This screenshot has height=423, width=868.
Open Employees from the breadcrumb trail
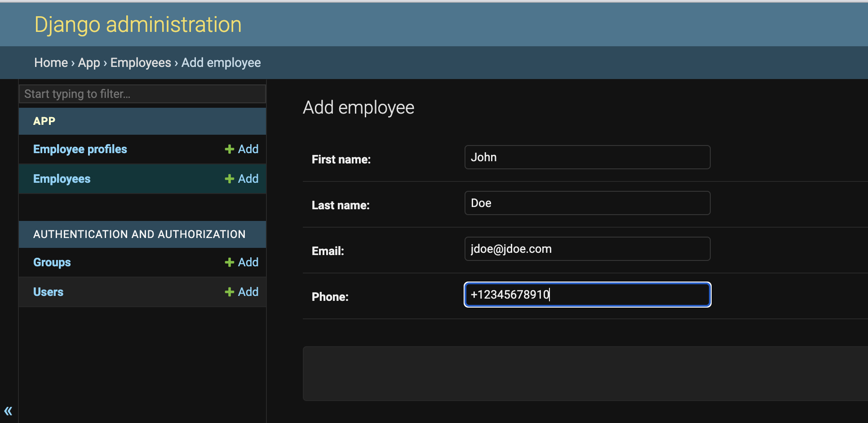pos(140,62)
